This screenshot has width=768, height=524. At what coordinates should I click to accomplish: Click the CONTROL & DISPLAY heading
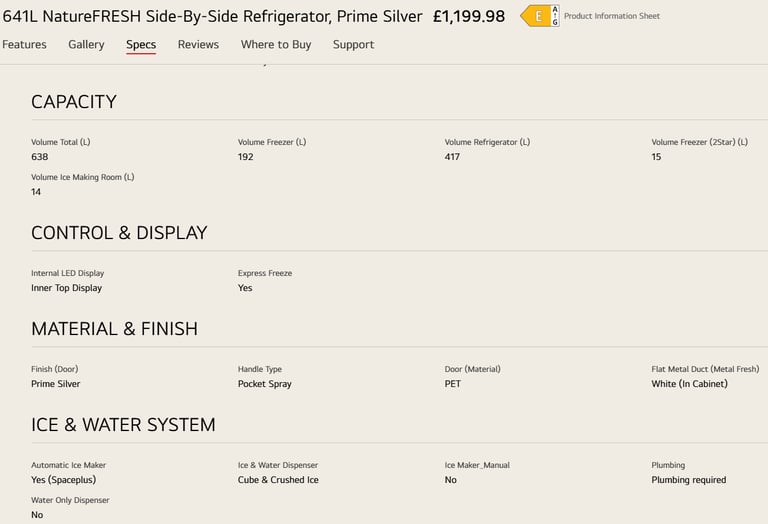(x=120, y=233)
